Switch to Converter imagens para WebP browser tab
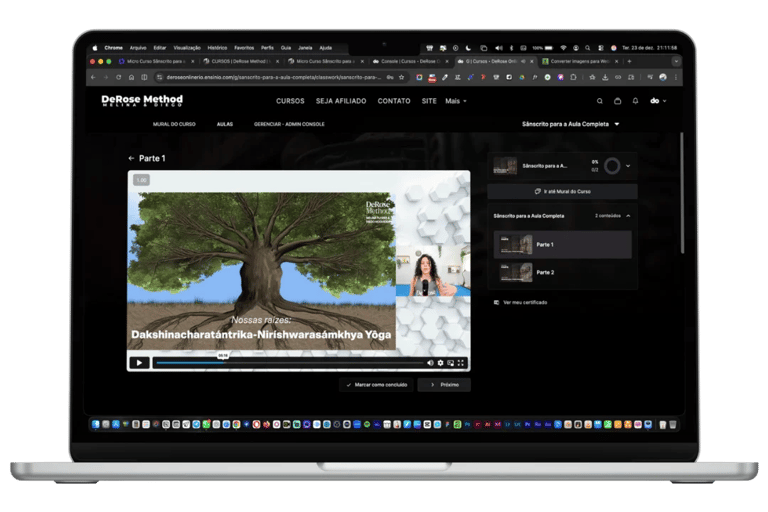768x512 pixels. (580, 62)
